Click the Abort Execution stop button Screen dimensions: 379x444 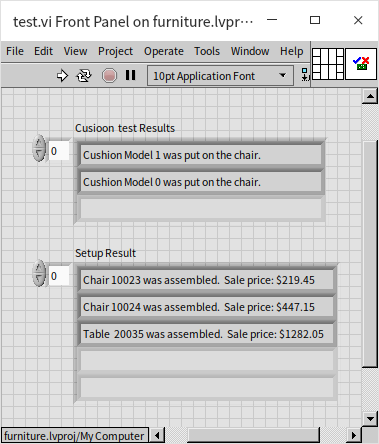coord(109,76)
